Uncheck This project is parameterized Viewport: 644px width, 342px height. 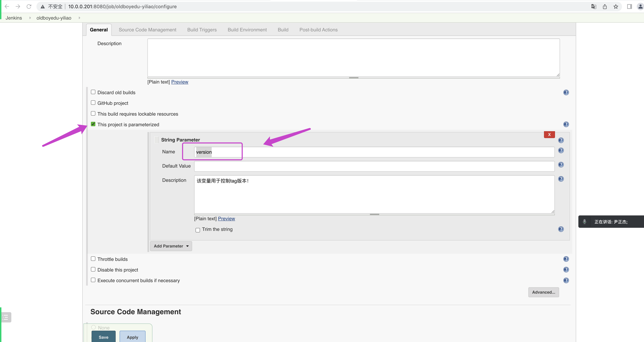coord(93,124)
